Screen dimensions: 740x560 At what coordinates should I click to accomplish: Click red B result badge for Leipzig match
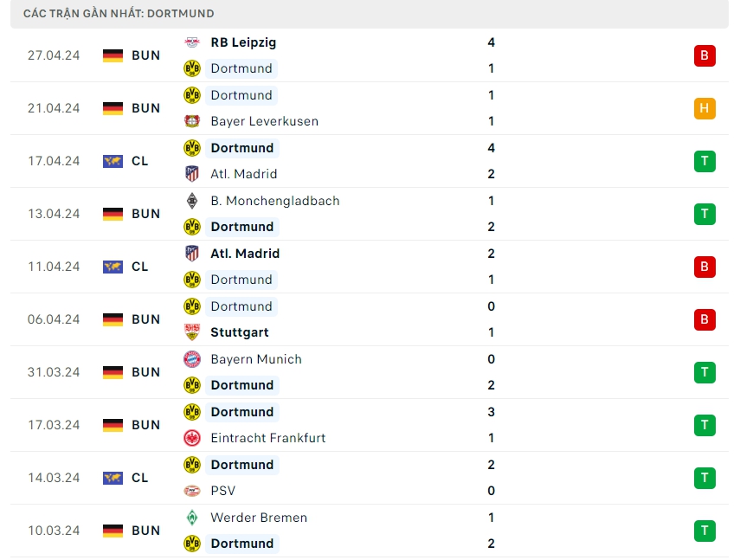click(705, 55)
